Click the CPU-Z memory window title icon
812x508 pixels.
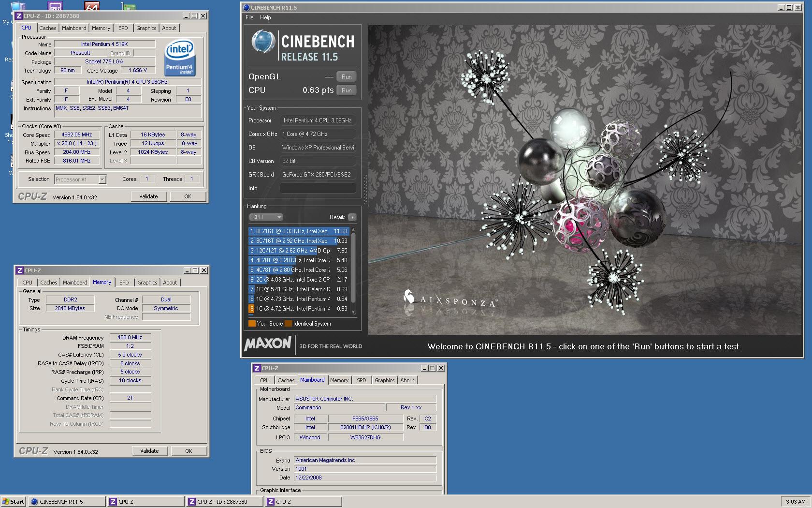tap(19, 270)
